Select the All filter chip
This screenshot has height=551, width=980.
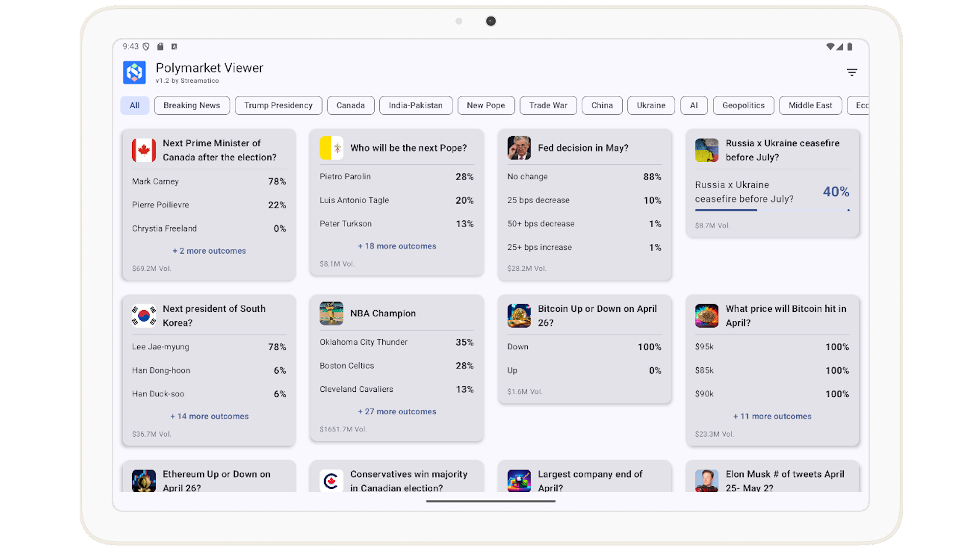134,106
